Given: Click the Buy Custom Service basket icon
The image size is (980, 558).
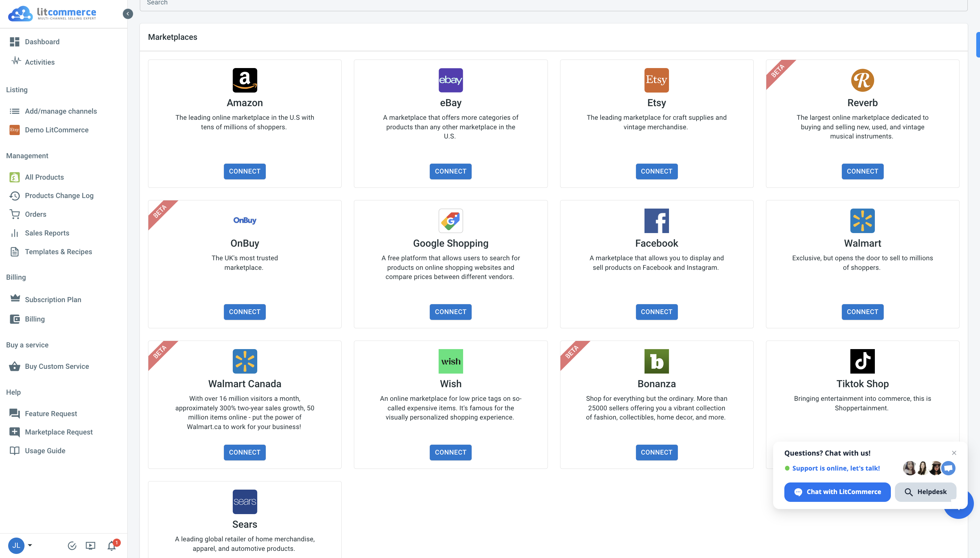Looking at the screenshot, I should point(15,366).
